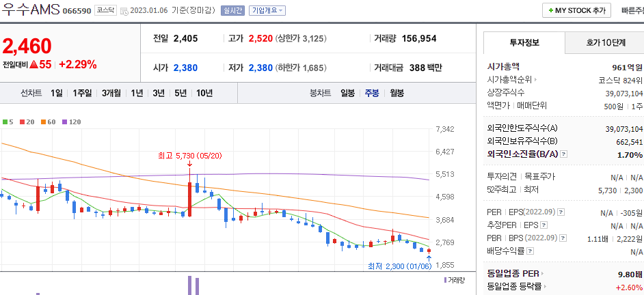The width and height of the screenshot is (644, 295).
Task: Select 3년 line chart period
Action: [x=159, y=93]
